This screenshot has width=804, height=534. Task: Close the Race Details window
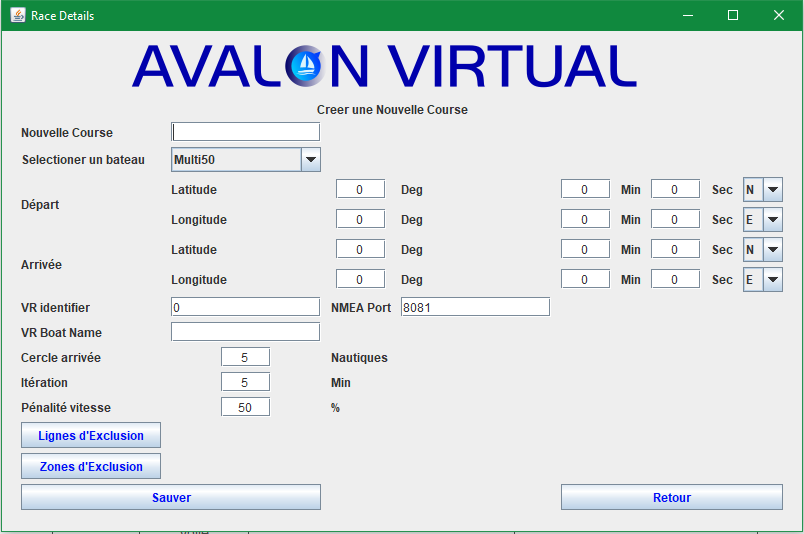pos(778,15)
